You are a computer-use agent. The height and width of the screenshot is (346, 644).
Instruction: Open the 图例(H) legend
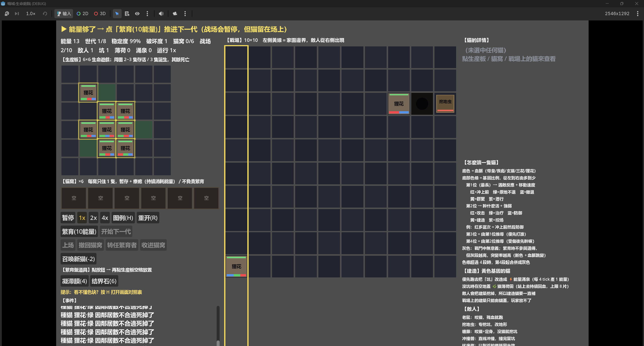click(x=123, y=218)
